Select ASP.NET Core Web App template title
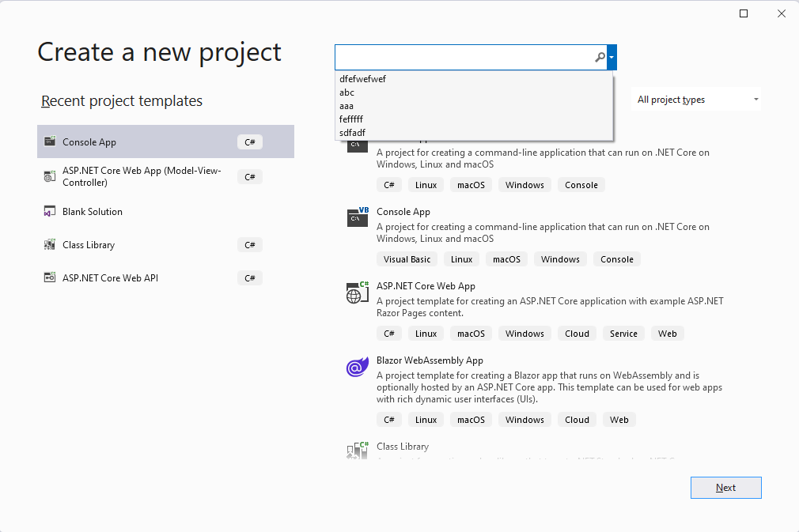Image resolution: width=799 pixels, height=532 pixels. click(426, 286)
